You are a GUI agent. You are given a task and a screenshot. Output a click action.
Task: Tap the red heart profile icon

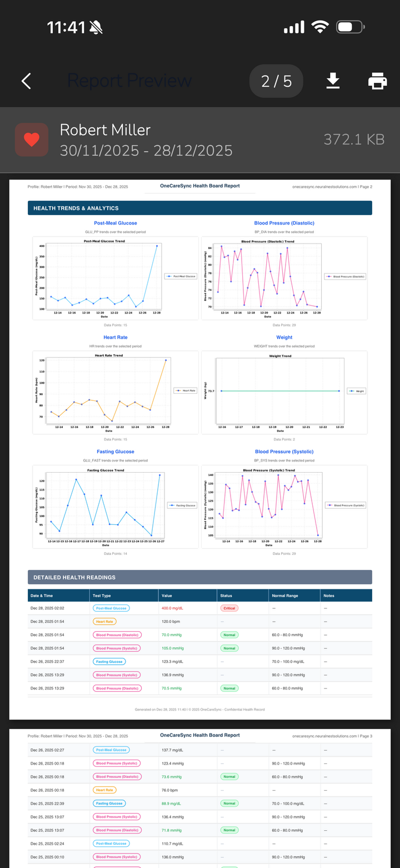tap(32, 140)
